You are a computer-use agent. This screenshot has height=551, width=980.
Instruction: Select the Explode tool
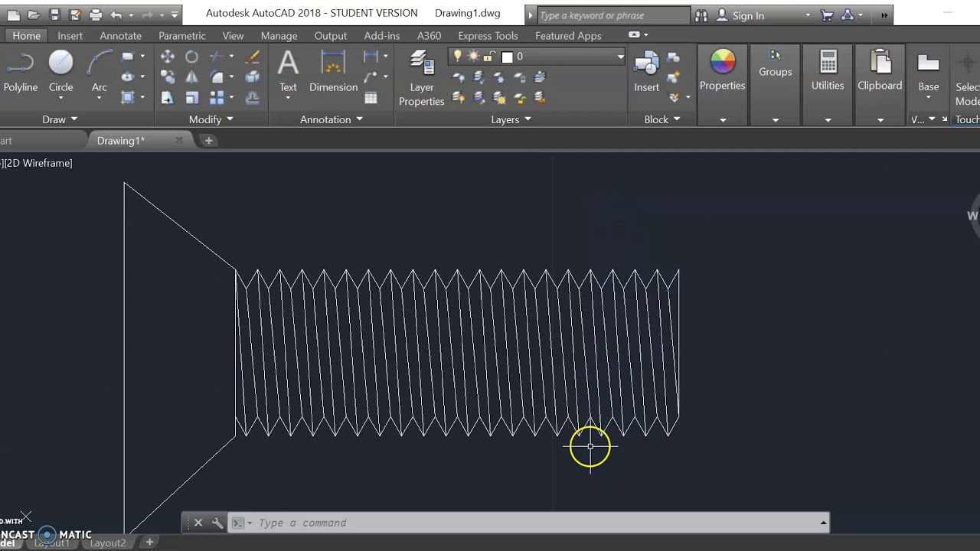tap(253, 77)
